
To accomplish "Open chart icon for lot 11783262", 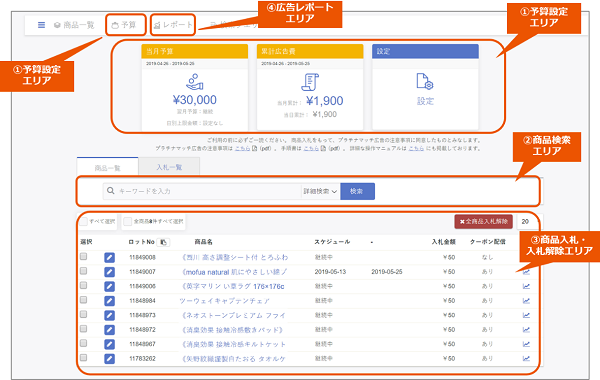I will [527, 359].
